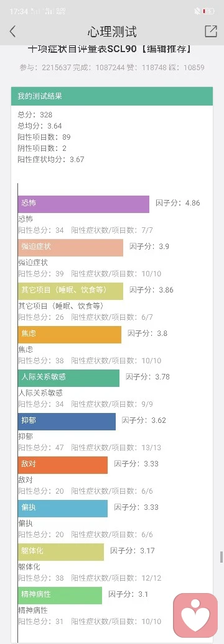Select the red-orange 敌对 bar
224x644 pixels.
click(x=63, y=465)
